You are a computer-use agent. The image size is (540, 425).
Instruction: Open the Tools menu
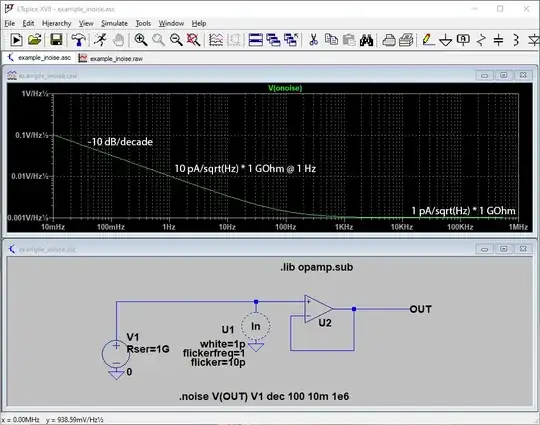pyautogui.click(x=143, y=23)
